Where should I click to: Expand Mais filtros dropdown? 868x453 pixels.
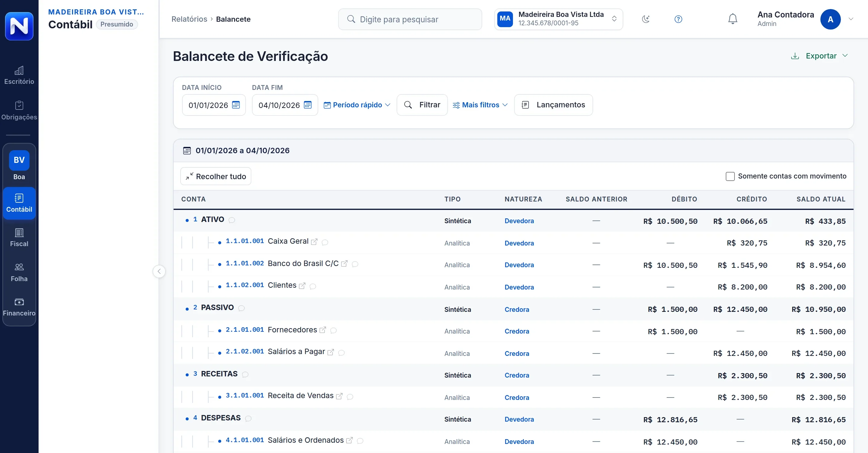pyautogui.click(x=480, y=105)
